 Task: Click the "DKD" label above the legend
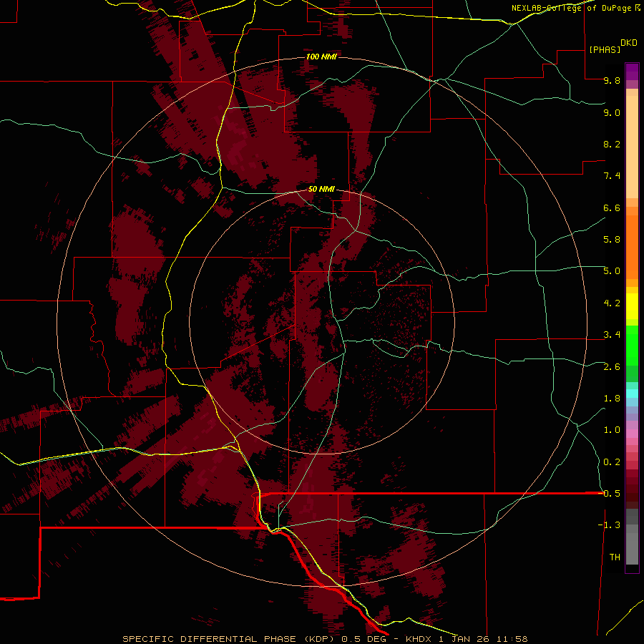point(629,43)
